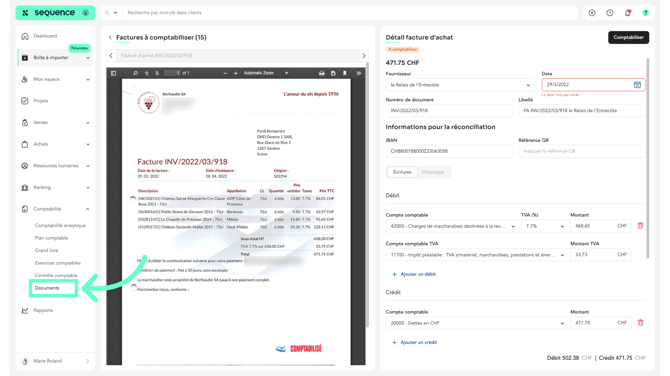Open the help question mark icon
The image size is (670, 376).
tap(645, 13)
